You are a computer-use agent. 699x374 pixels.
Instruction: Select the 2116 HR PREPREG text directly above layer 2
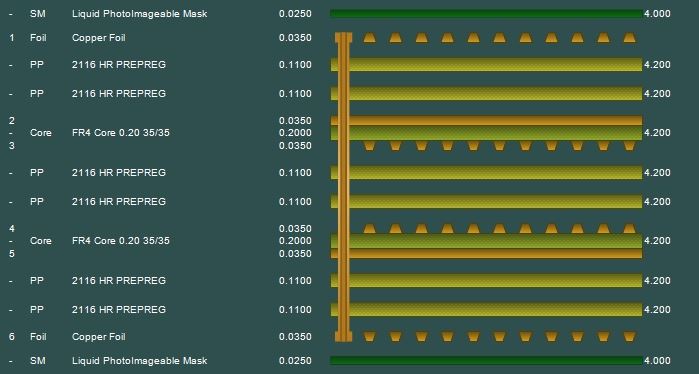pyautogui.click(x=119, y=94)
